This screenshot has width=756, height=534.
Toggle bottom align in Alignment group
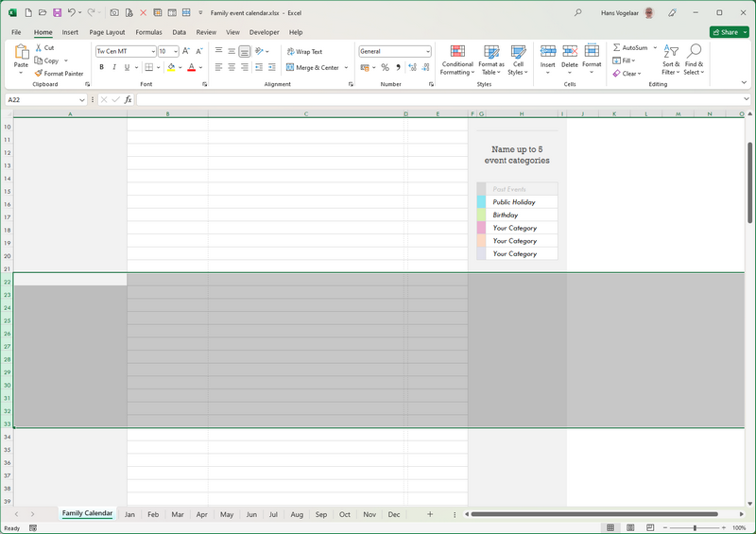pyautogui.click(x=245, y=51)
